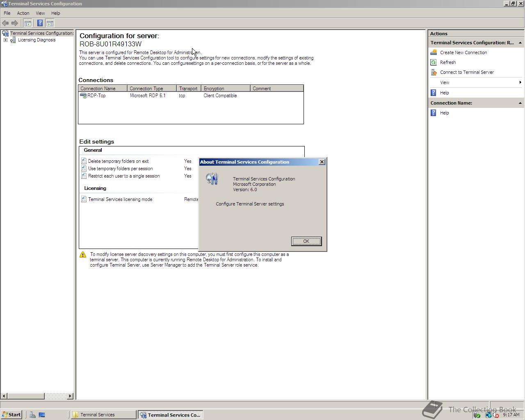The width and height of the screenshot is (525, 420).
Task: Open the Help menu in the menu bar
Action: (x=56, y=13)
